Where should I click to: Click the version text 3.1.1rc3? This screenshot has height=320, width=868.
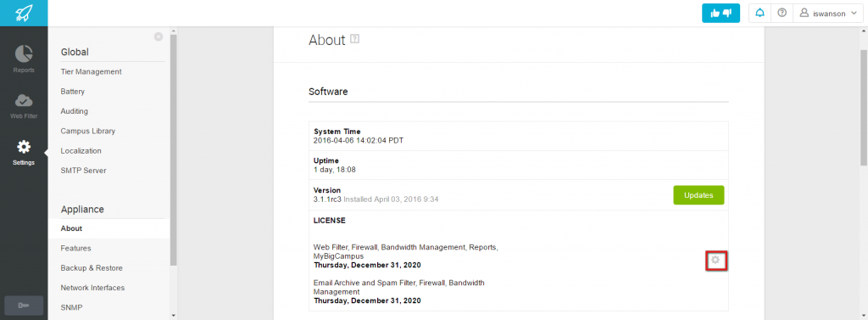pyautogui.click(x=328, y=199)
